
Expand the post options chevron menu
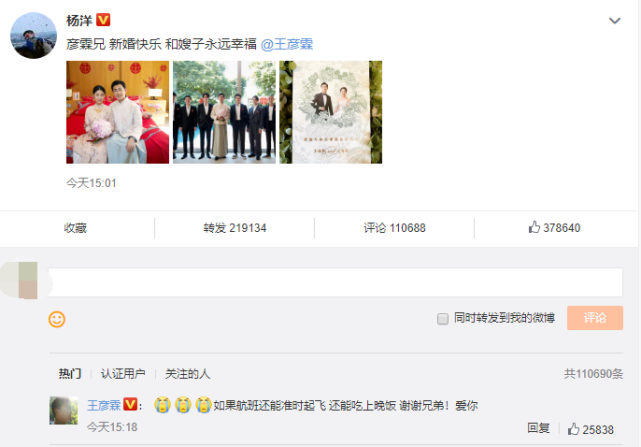(x=615, y=20)
